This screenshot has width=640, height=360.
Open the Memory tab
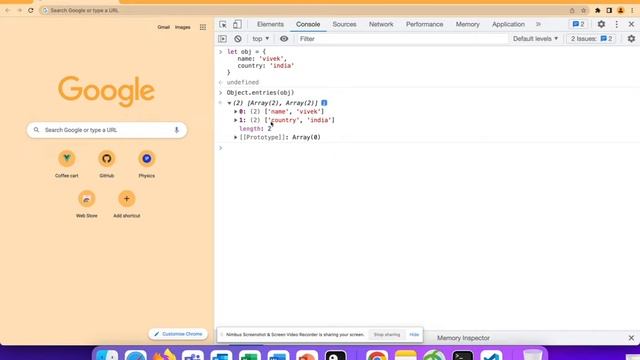pos(467,24)
